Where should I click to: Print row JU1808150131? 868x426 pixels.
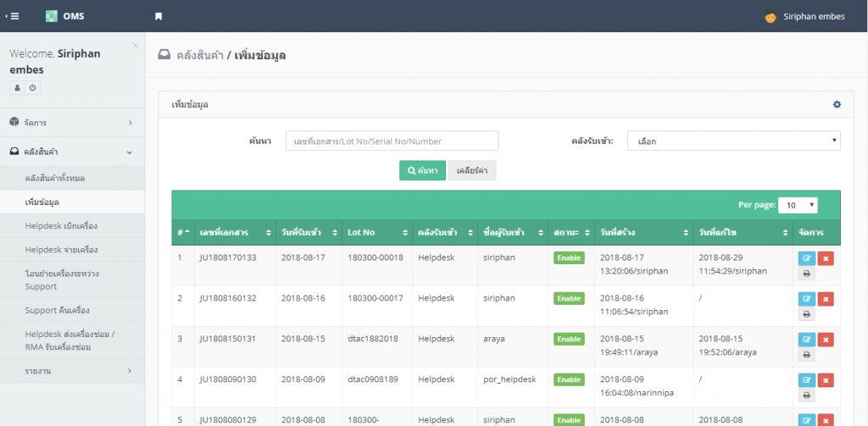(807, 354)
